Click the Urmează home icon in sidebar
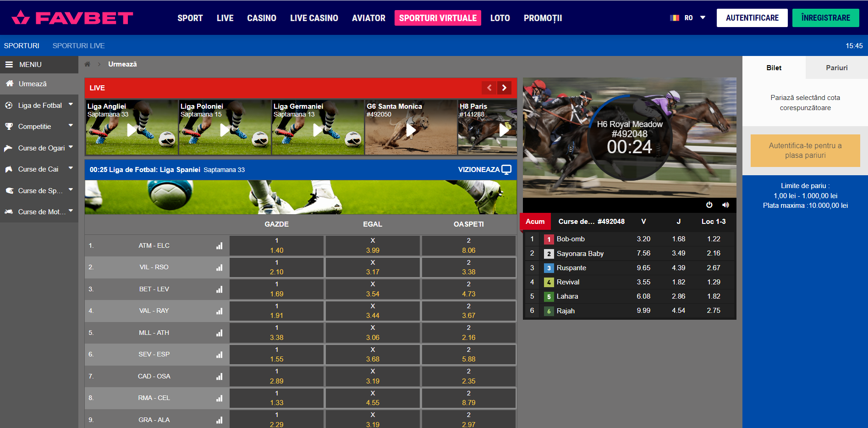 point(10,84)
